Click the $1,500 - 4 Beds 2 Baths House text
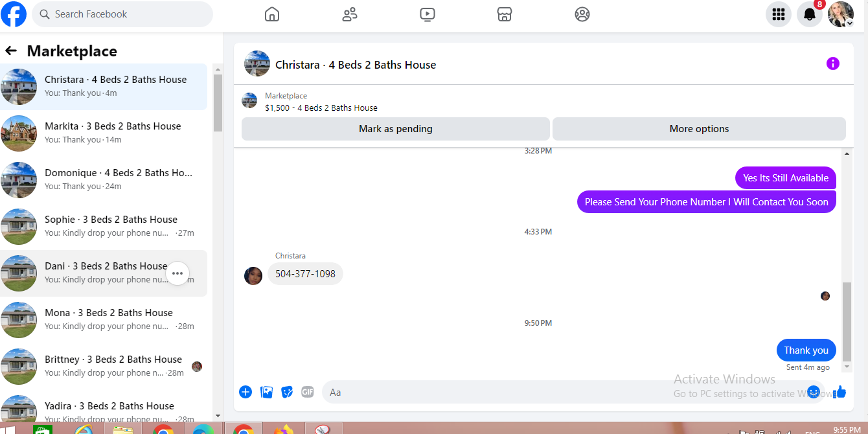This screenshot has height=434, width=868. (321, 108)
